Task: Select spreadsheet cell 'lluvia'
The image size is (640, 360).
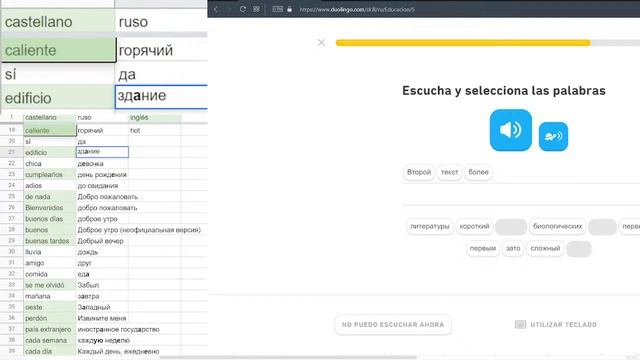Action: point(50,252)
